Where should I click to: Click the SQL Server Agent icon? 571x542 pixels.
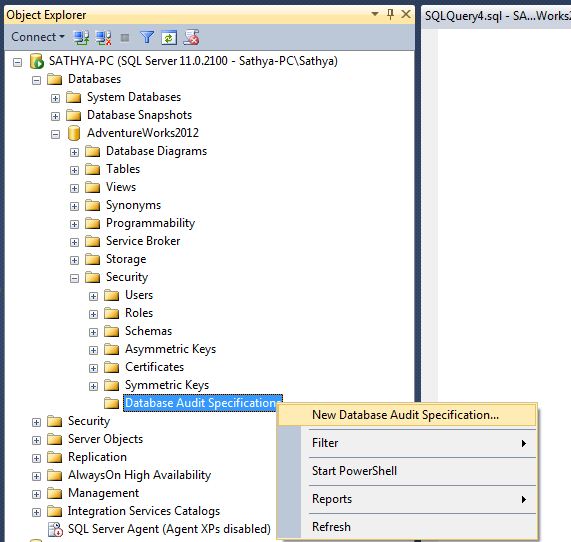(x=55, y=529)
